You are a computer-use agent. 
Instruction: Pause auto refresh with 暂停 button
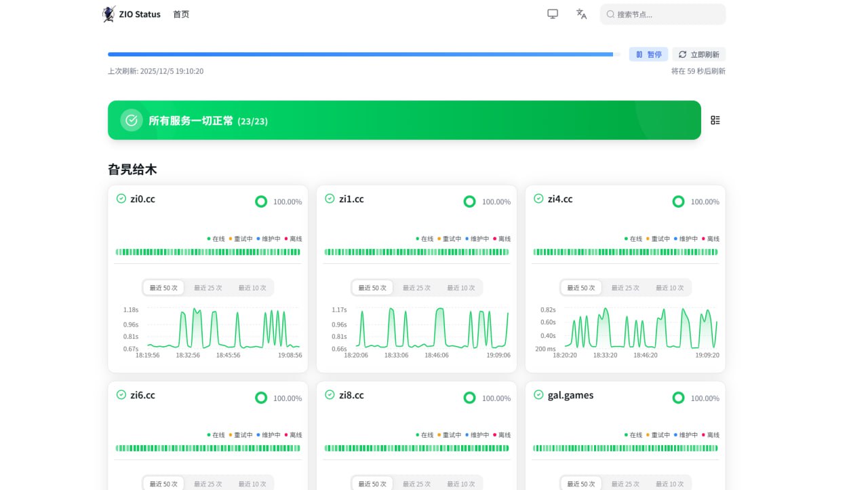coord(649,54)
